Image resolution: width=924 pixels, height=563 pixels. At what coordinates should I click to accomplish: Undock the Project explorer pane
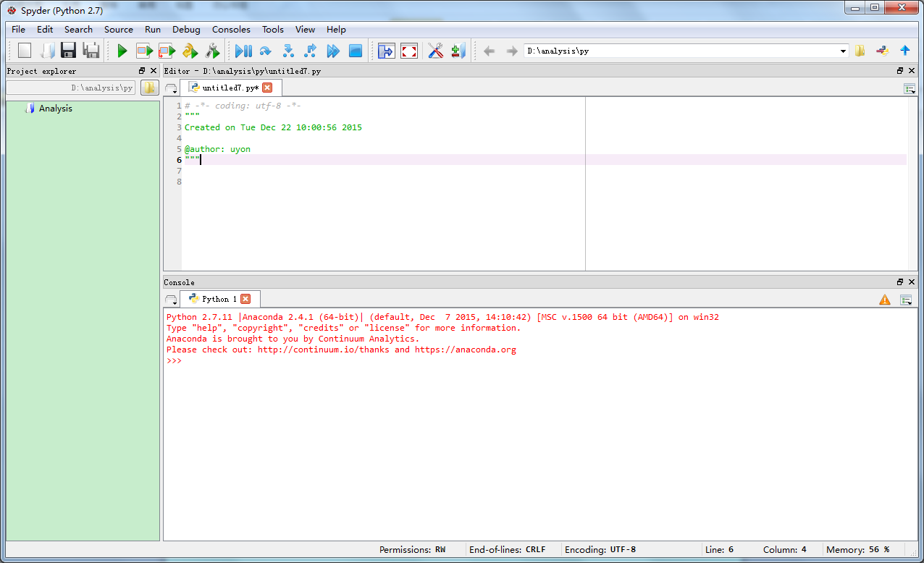coord(142,71)
